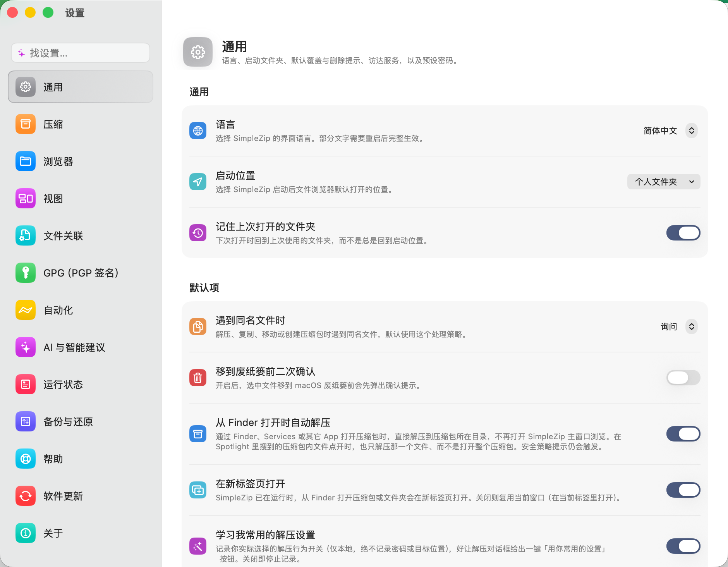This screenshot has width=728, height=567.
Task: Click the red 软件更新 refresh icon
Action: coord(26,496)
